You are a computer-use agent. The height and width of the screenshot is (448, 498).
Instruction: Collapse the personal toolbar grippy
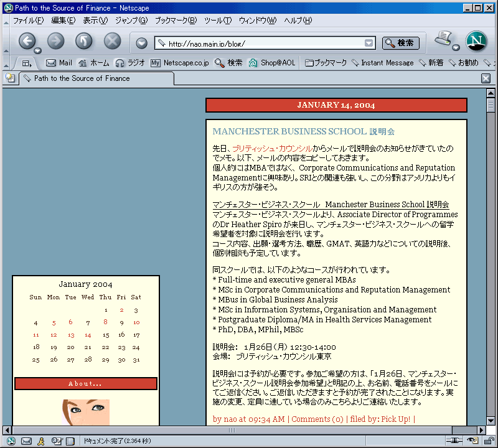click(x=6, y=66)
